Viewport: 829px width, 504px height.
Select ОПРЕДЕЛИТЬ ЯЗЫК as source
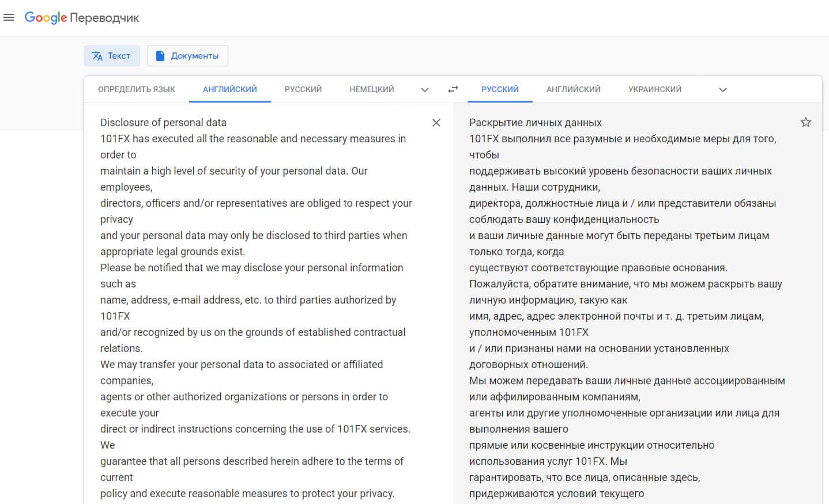[137, 89]
